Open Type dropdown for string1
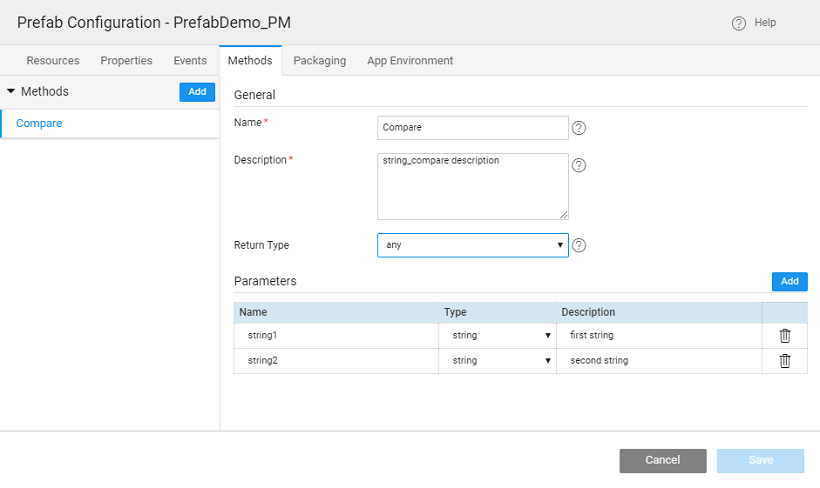The image size is (820, 488). (497, 336)
